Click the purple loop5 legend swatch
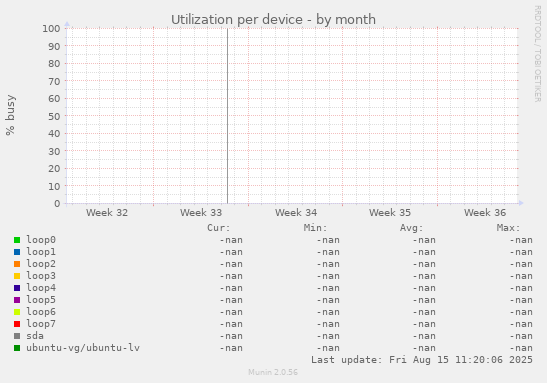 click(17, 300)
